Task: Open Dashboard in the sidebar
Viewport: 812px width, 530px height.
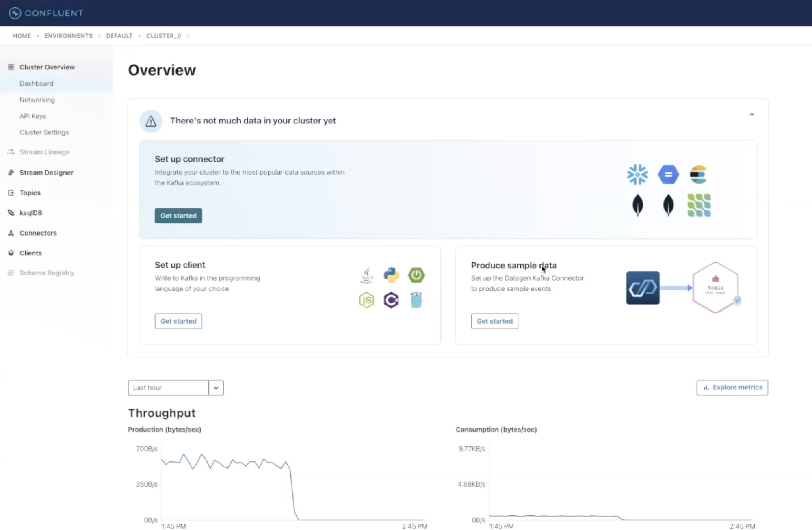Action: coord(37,83)
